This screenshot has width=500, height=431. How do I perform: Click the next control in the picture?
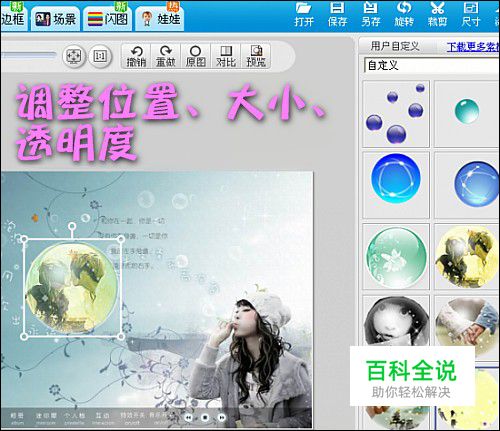221,417
